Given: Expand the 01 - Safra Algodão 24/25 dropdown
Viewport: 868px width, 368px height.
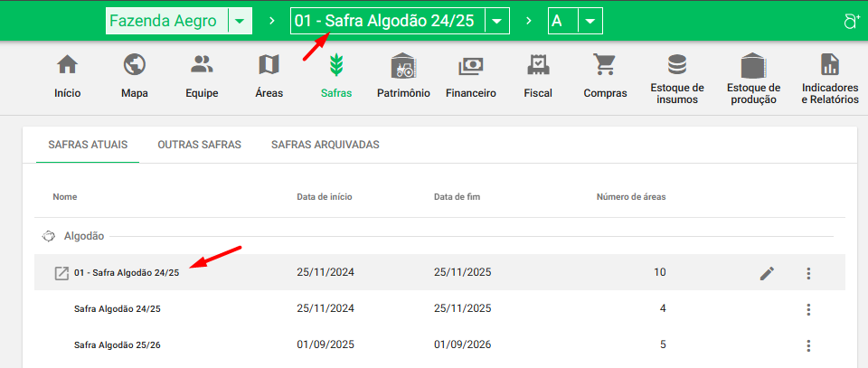Looking at the screenshot, I should (497, 22).
